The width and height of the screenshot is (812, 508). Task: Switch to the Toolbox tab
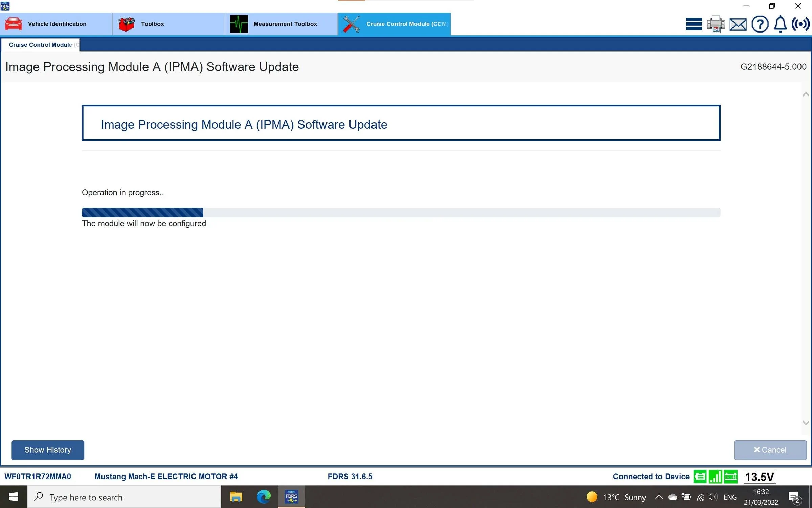[168, 24]
